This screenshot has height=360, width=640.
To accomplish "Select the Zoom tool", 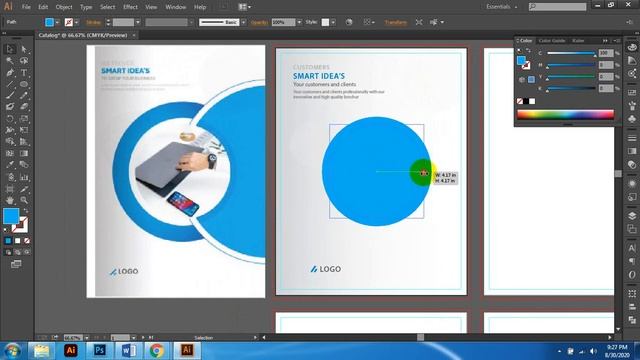I will [x=24, y=200].
